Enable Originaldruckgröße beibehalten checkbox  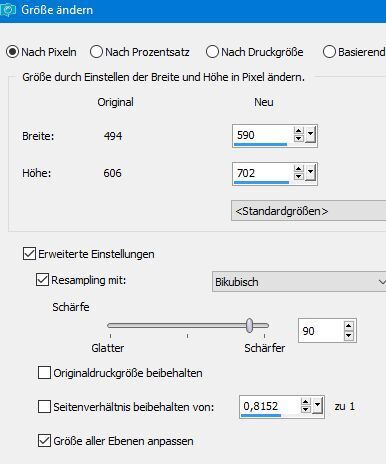point(44,373)
